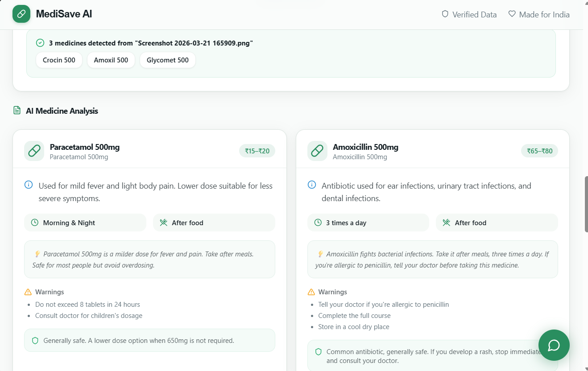This screenshot has width=588, height=371.
Task: Click the page vertical scrollbar thumb
Action: [586, 204]
